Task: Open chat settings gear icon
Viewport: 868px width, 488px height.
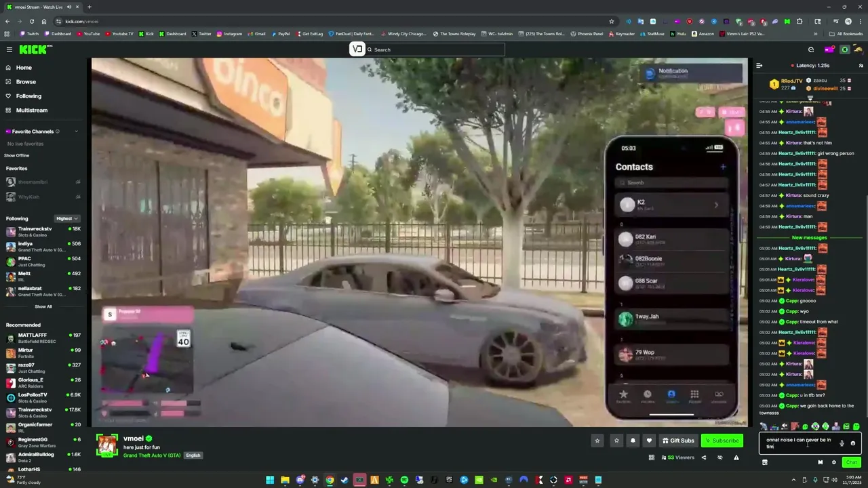Action: coord(834,462)
